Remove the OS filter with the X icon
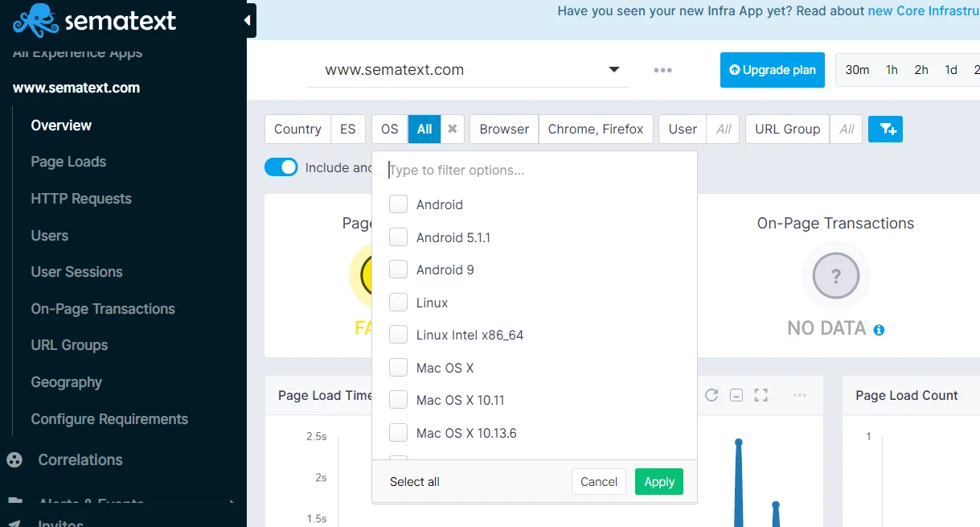The width and height of the screenshot is (980, 527). (x=453, y=129)
